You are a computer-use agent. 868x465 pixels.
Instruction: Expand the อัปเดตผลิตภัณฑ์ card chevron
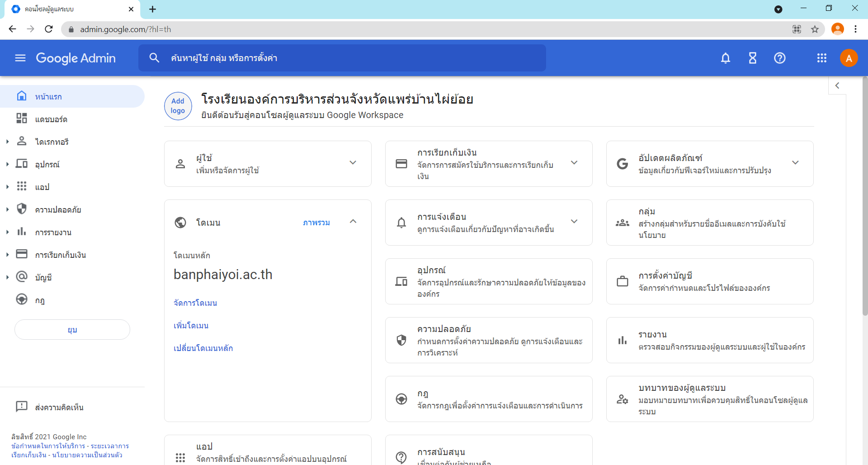click(x=795, y=163)
